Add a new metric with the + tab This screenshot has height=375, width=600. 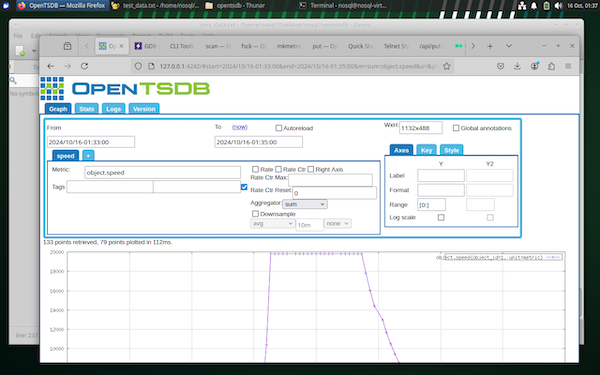click(88, 156)
